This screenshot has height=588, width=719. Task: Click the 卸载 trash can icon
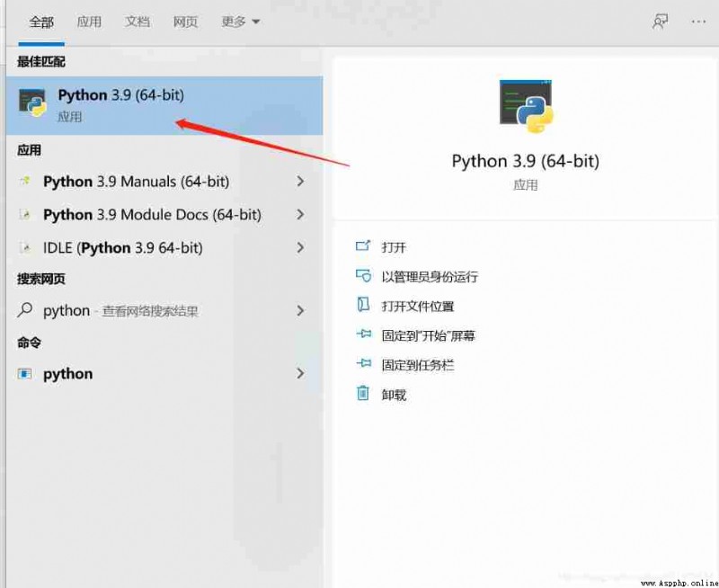pyautogui.click(x=363, y=393)
